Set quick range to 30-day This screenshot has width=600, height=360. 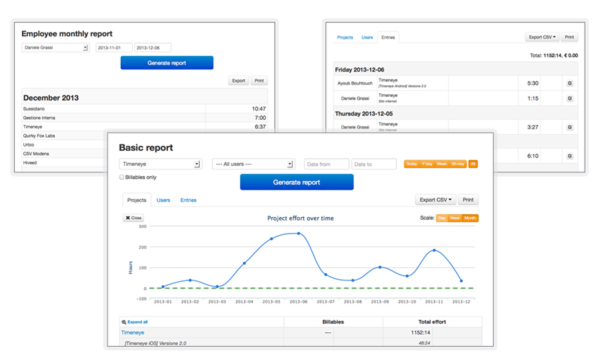(458, 164)
